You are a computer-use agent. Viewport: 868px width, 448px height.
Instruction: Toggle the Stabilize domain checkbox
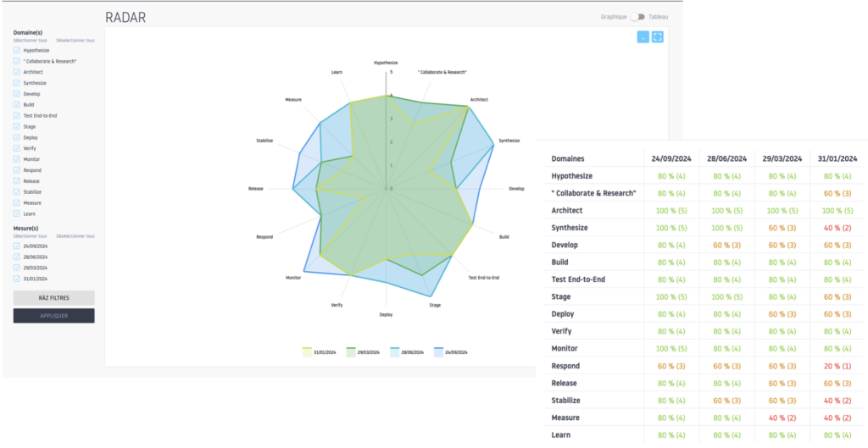(17, 192)
